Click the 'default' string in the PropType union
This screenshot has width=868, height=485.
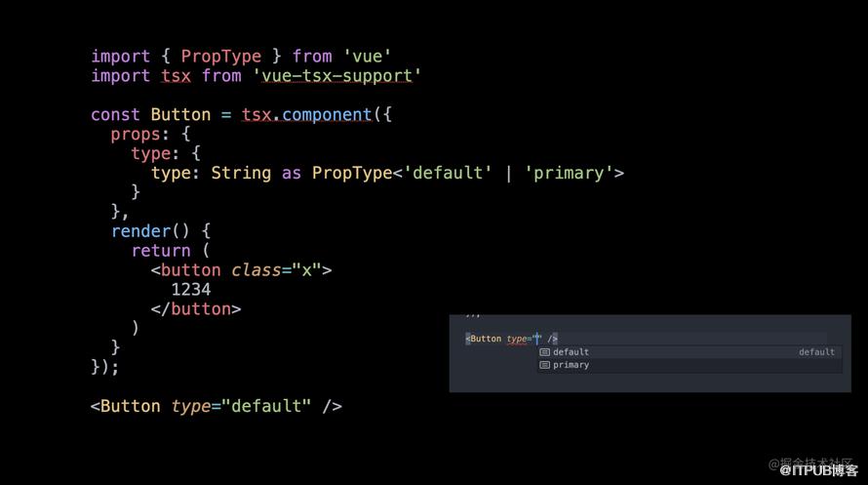point(448,174)
